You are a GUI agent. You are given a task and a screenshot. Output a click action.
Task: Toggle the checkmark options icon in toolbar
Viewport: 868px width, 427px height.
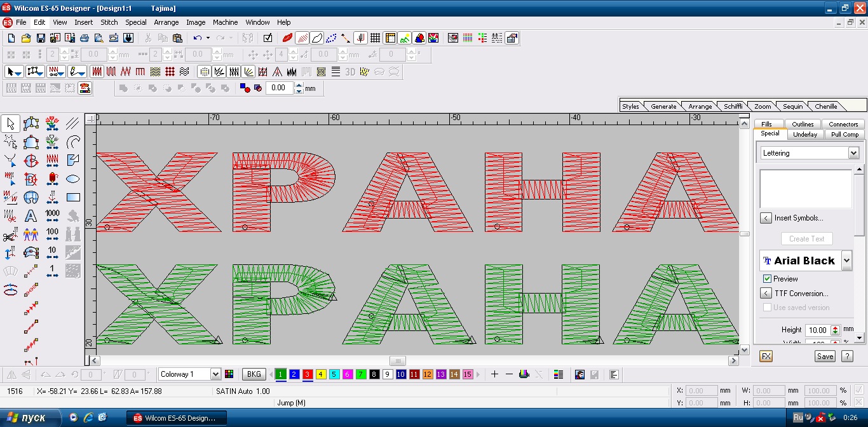pos(268,38)
